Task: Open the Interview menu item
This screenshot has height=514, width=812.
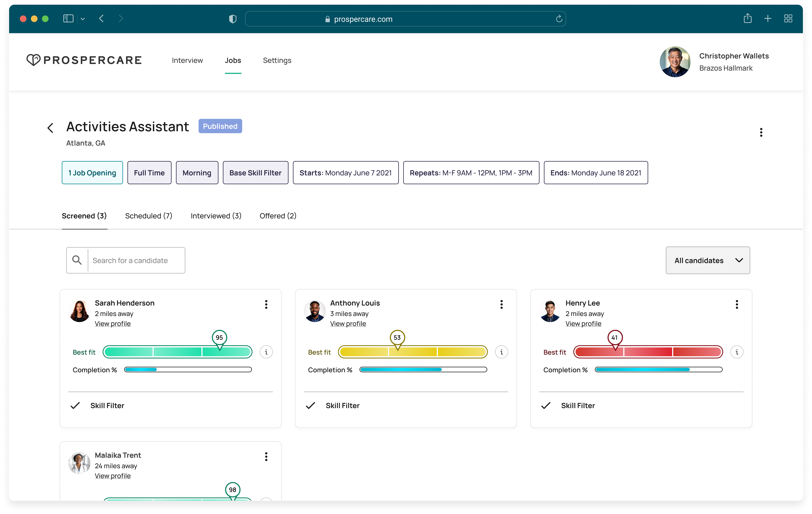Action: click(x=188, y=60)
